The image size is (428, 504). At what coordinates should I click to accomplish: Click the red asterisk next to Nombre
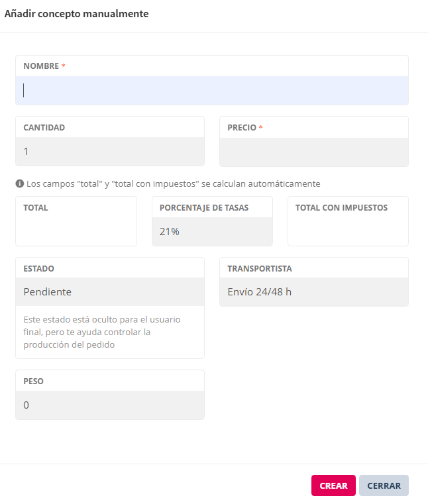click(x=64, y=66)
